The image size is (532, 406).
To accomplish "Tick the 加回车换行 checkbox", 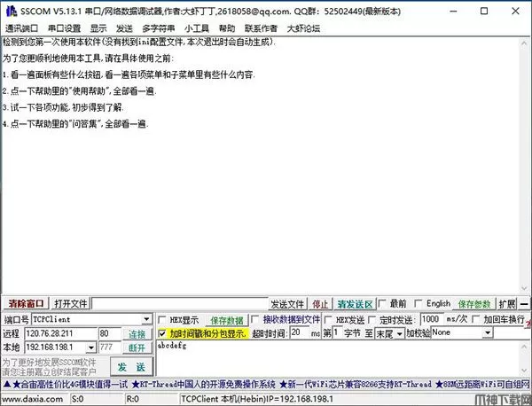I will click(x=475, y=320).
